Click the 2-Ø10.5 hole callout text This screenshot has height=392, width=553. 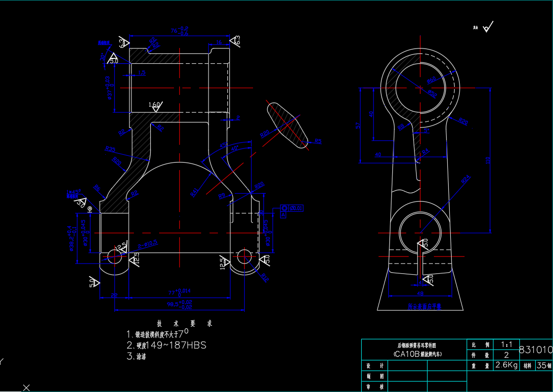coord(148,243)
